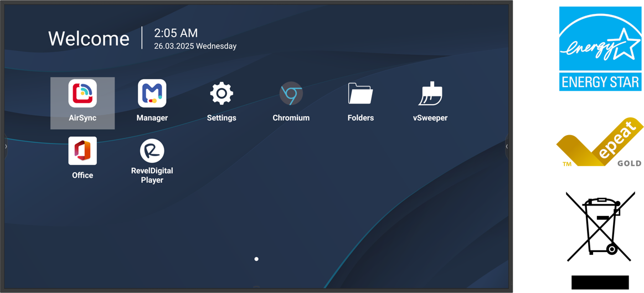This screenshot has width=644, height=293.
Task: Start the vSweeper broom icon
Action: (x=430, y=94)
